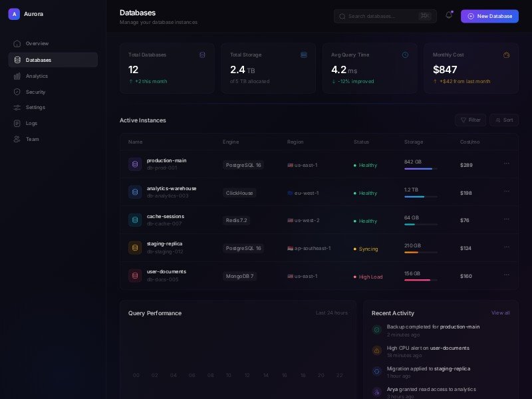
Task: Click the Aurora logo icon
Action: click(14, 13)
